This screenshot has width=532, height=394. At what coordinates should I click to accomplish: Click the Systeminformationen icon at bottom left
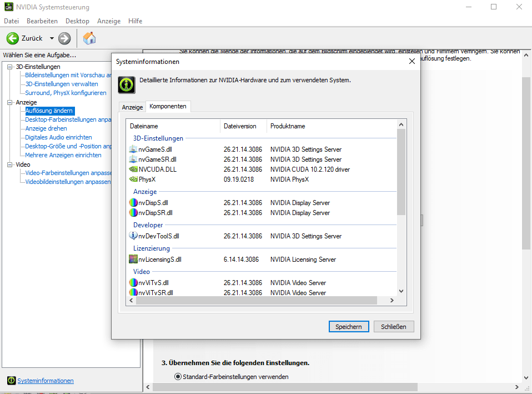(11, 381)
